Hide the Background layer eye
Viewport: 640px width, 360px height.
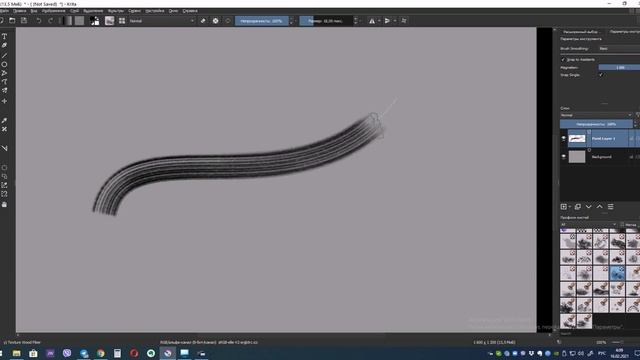click(564, 157)
